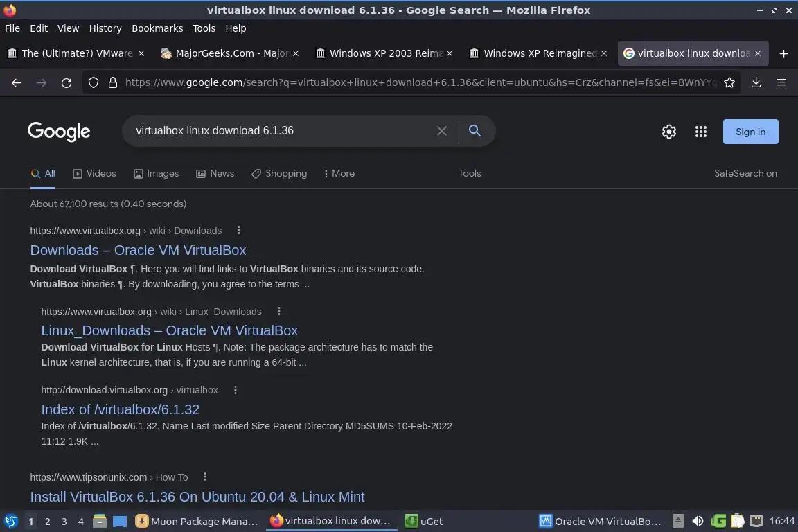Open the Bookmarks menu

point(157,28)
